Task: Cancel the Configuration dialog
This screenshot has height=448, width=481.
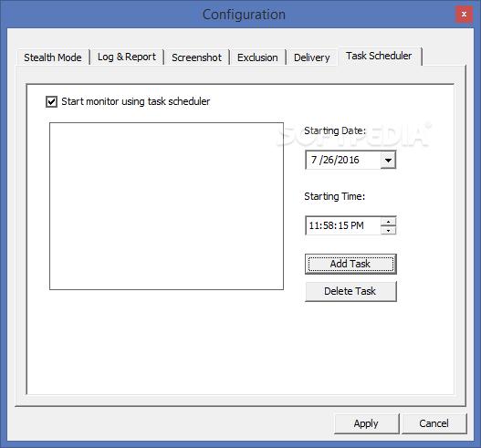Action: [x=434, y=423]
